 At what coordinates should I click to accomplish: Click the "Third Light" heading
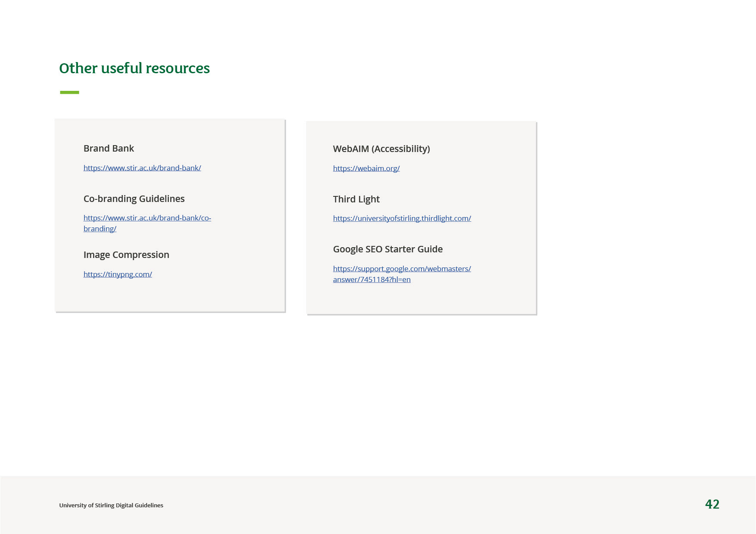[356, 199]
